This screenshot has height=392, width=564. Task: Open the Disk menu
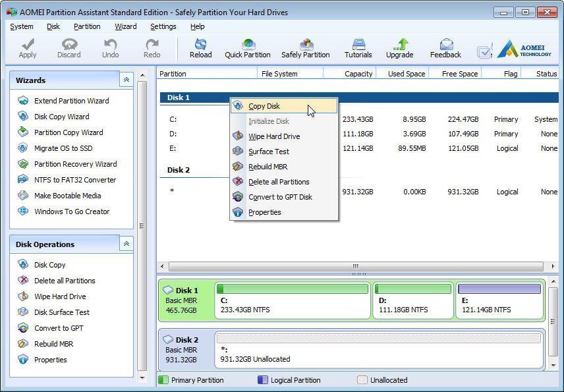53,26
